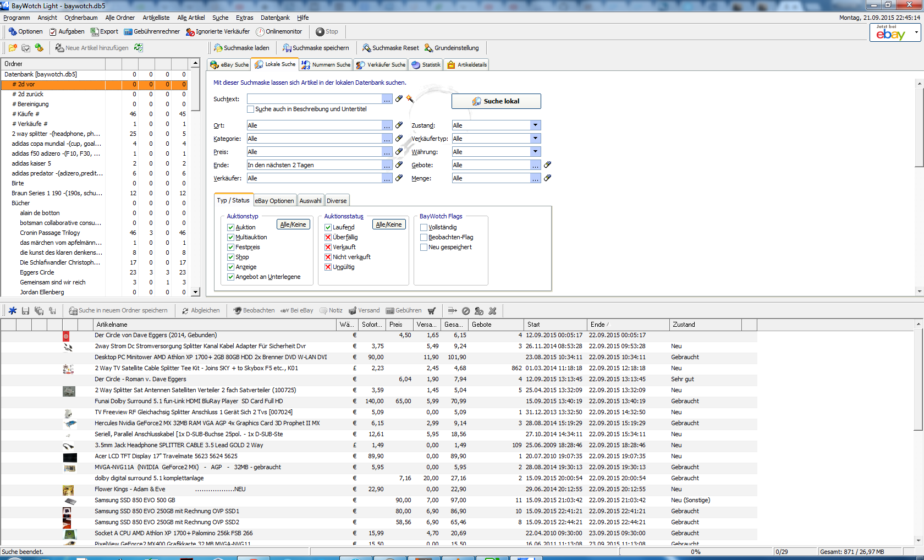924x560 pixels.
Task: Toggle the Beobachten-Flag checkbox
Action: click(424, 238)
